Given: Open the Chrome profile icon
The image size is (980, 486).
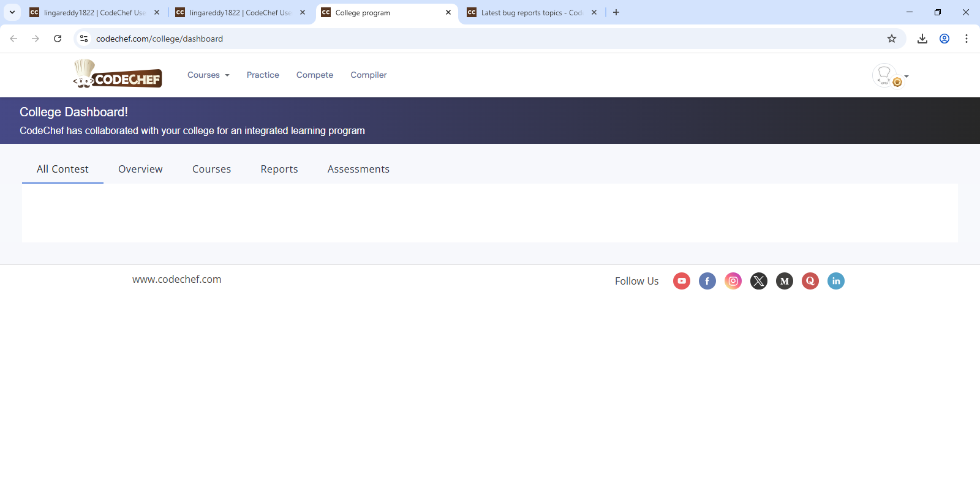Looking at the screenshot, I should click(944, 39).
